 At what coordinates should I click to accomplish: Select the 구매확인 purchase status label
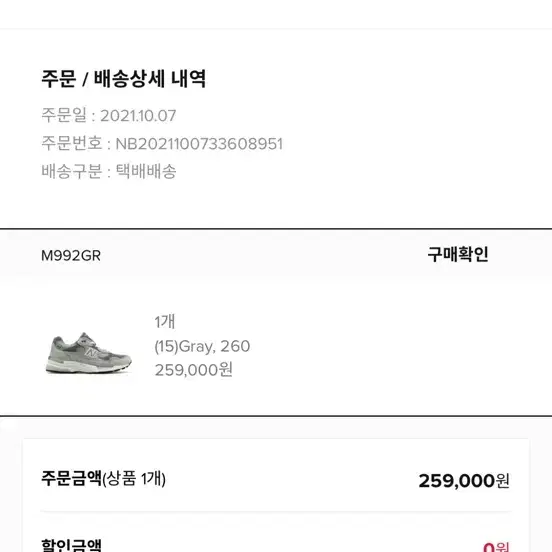(458, 254)
